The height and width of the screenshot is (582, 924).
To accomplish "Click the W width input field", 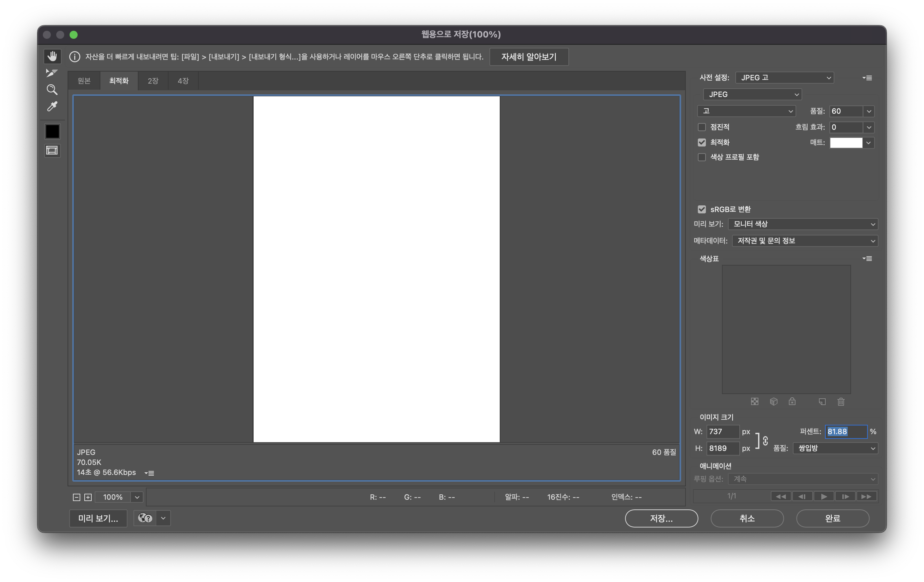I will (723, 431).
